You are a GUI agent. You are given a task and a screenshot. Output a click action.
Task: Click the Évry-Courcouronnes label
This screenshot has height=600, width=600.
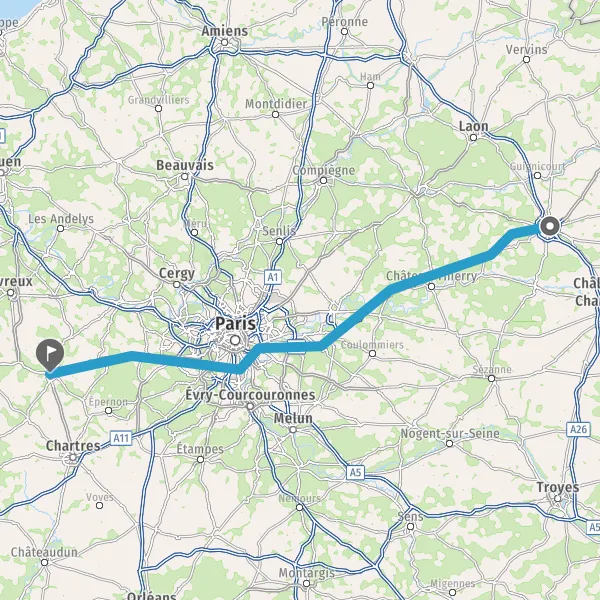coord(250,395)
